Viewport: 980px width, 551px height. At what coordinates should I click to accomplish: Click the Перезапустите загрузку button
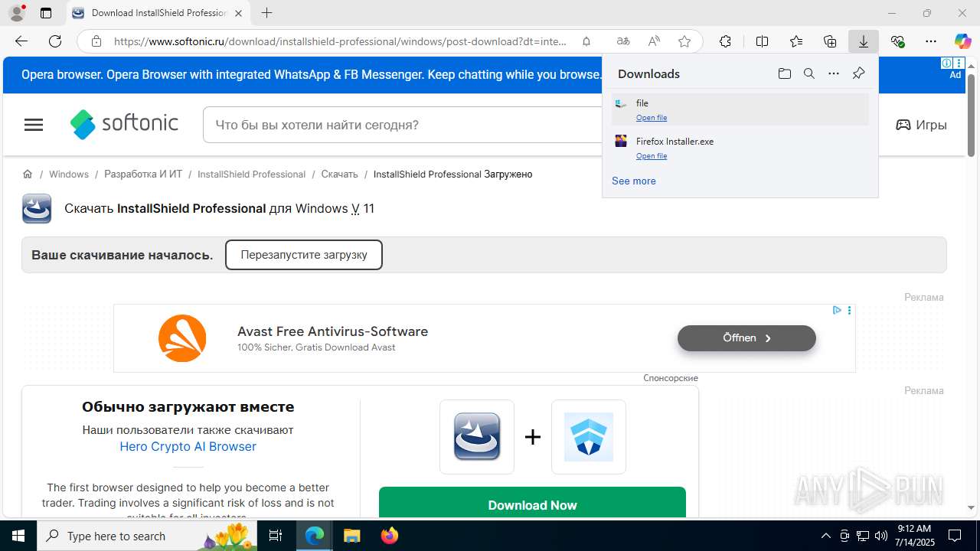tap(304, 255)
